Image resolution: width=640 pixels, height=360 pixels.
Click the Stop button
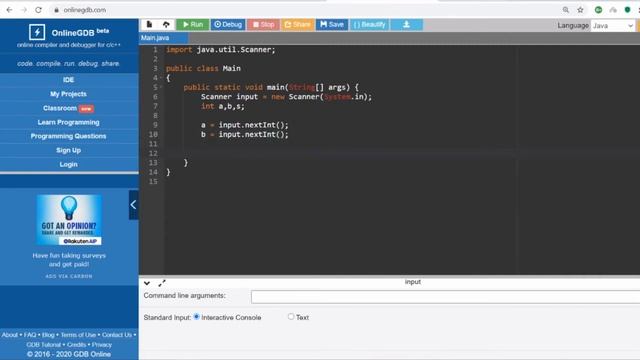263,24
